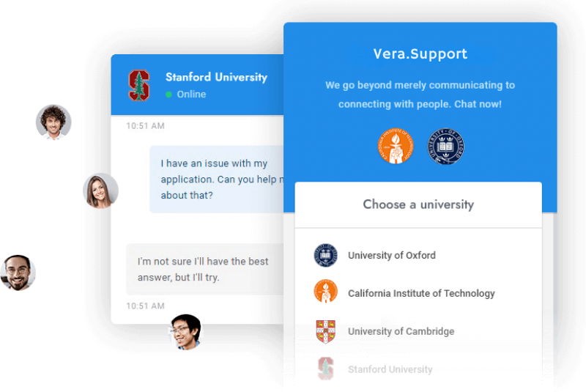
Task: Click the Caltech torch icon in university list
Action: click(x=325, y=291)
